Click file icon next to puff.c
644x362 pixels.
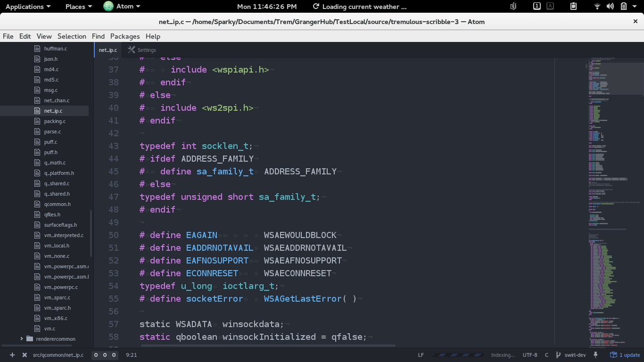click(x=38, y=142)
